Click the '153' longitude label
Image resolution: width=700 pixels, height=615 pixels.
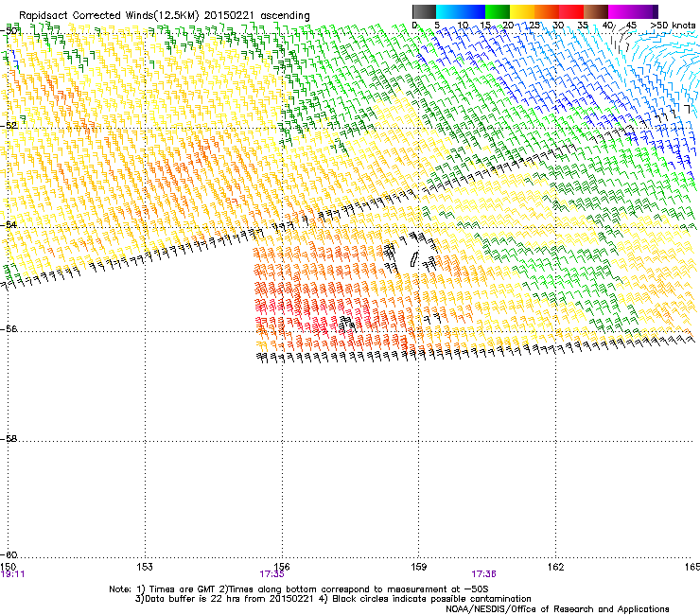(145, 567)
